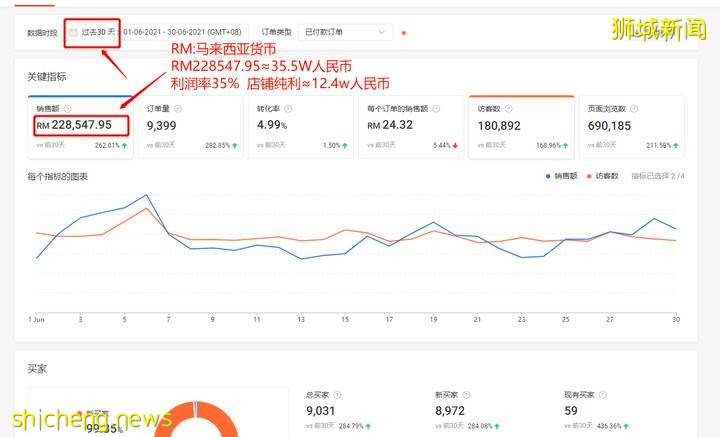
Task: Click the 指标已选择 2/4 indicator
Action: click(658, 176)
